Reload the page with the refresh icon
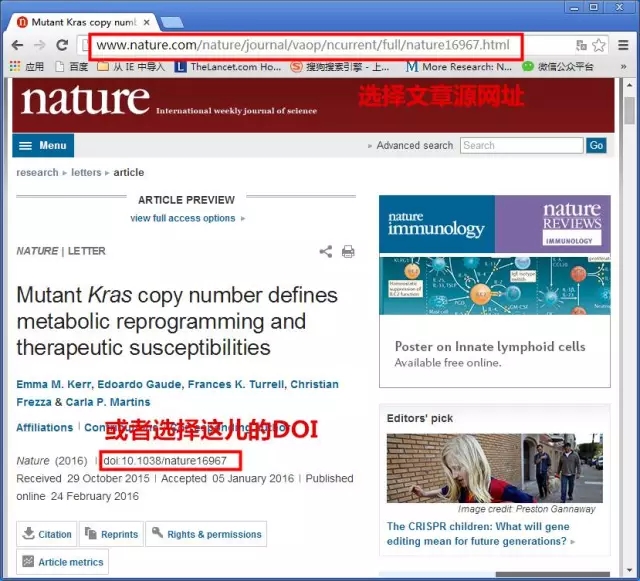Image resolution: width=640 pixels, height=581 pixels. [x=62, y=45]
